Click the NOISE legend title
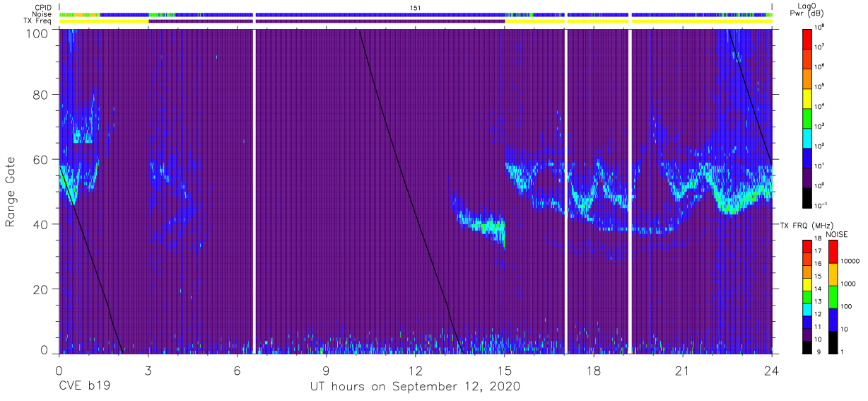The height and width of the screenshot is (401, 868). coord(837,233)
